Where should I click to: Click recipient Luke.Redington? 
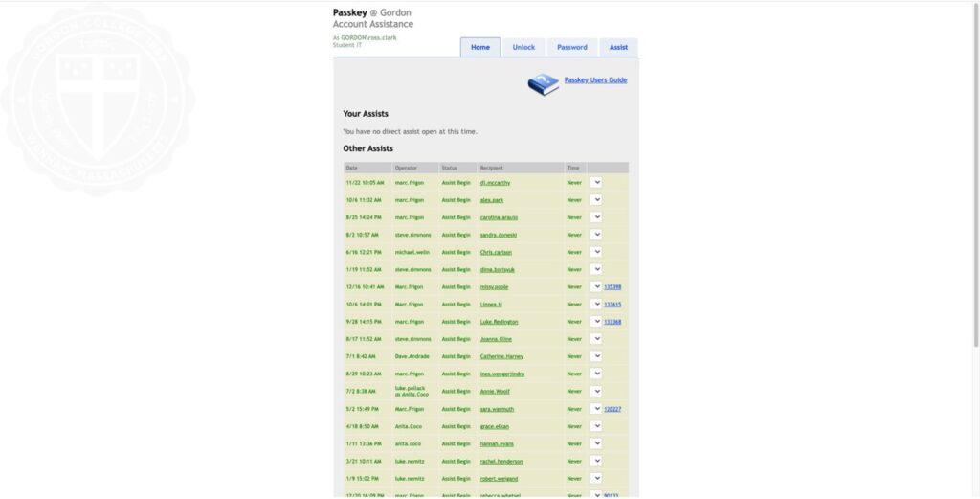click(x=499, y=322)
